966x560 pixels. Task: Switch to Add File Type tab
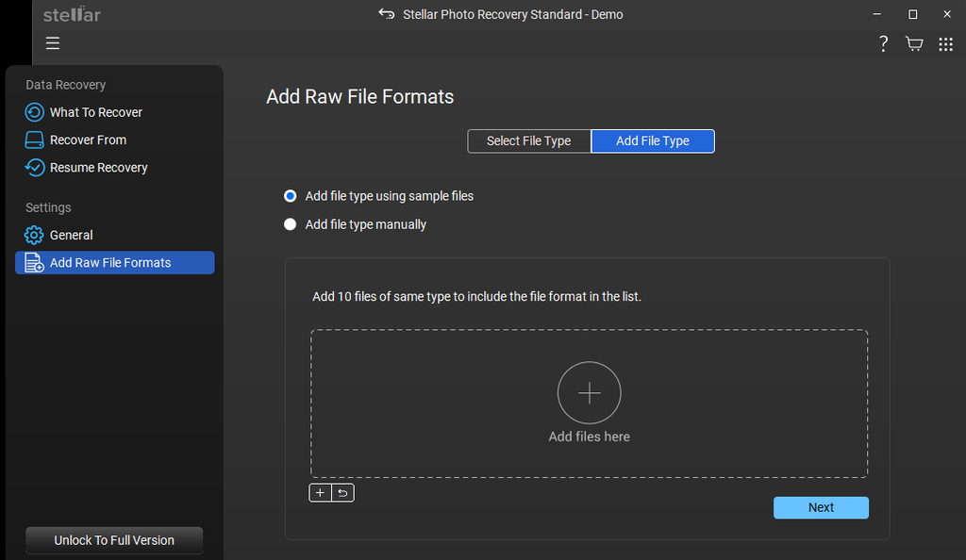(653, 140)
